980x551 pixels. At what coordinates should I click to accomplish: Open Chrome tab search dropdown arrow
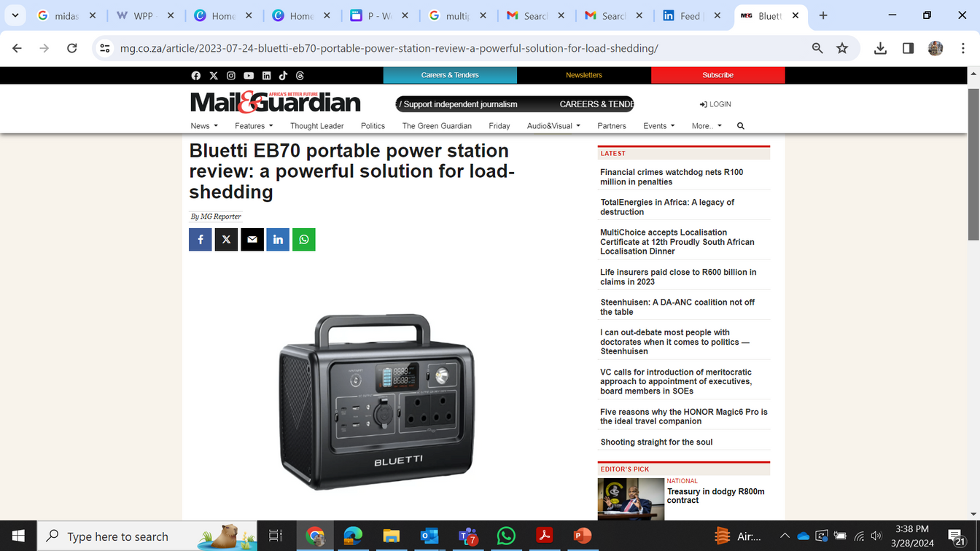(x=15, y=15)
